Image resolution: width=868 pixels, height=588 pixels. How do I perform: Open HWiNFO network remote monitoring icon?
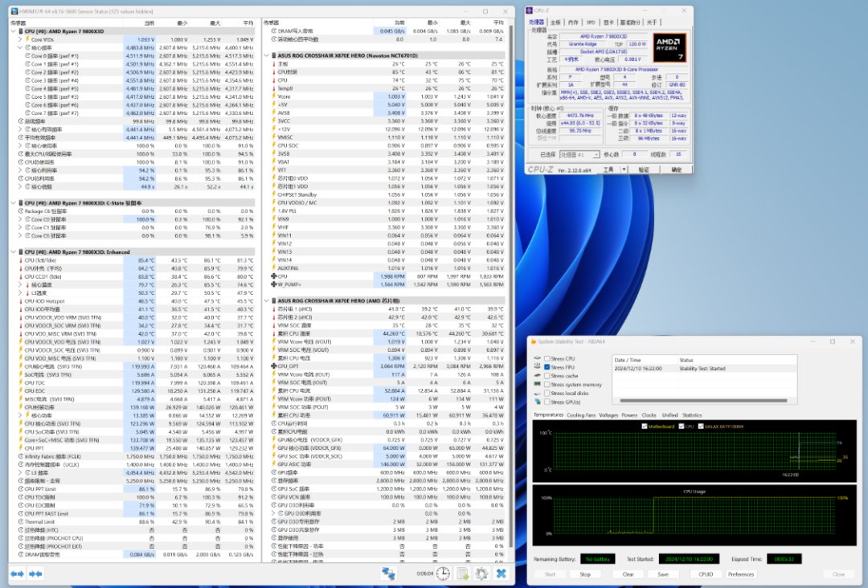coord(389,574)
